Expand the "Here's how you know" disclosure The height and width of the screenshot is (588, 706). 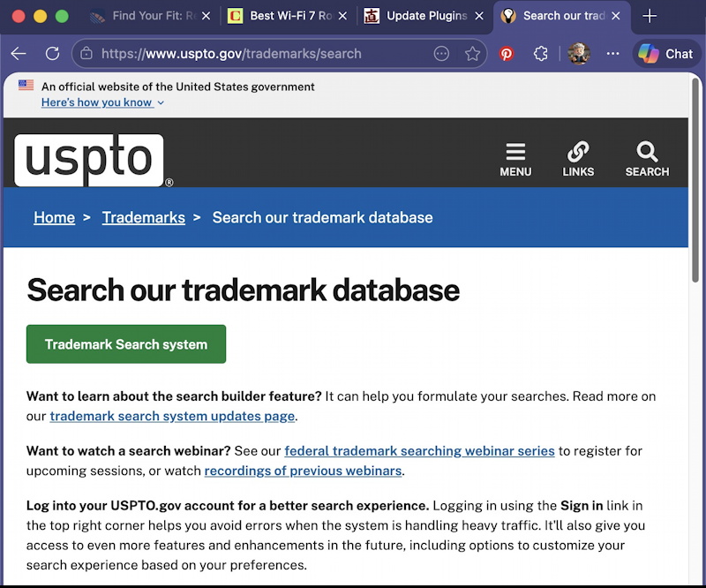pyautogui.click(x=97, y=102)
